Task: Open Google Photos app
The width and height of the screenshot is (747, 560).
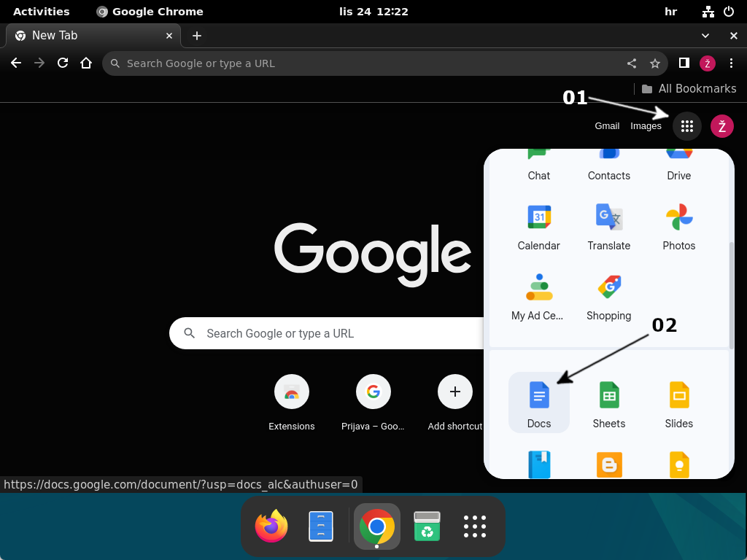Action: tap(679, 227)
